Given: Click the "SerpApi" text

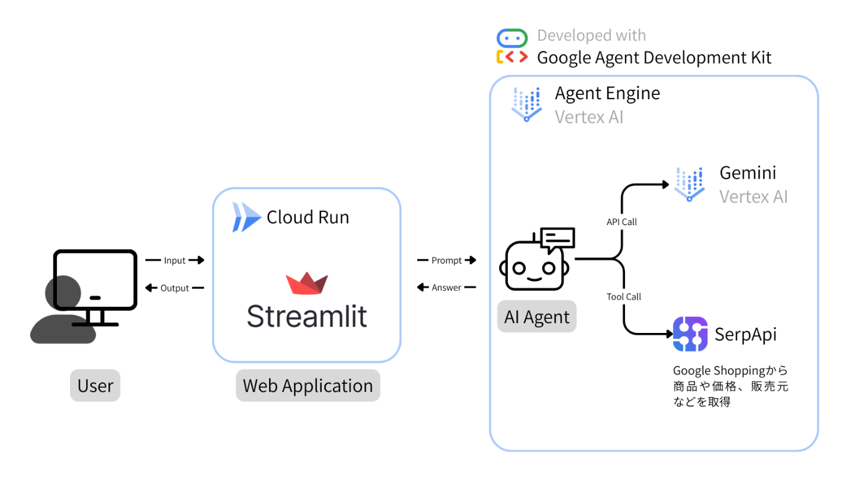Looking at the screenshot, I should 745,334.
